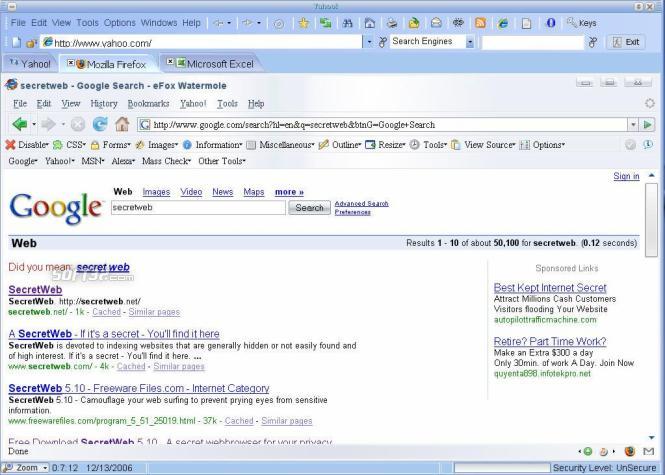This screenshot has width=665, height=475.
Task: Open the Best Kept Internet Secret ad
Action: pyautogui.click(x=550, y=288)
